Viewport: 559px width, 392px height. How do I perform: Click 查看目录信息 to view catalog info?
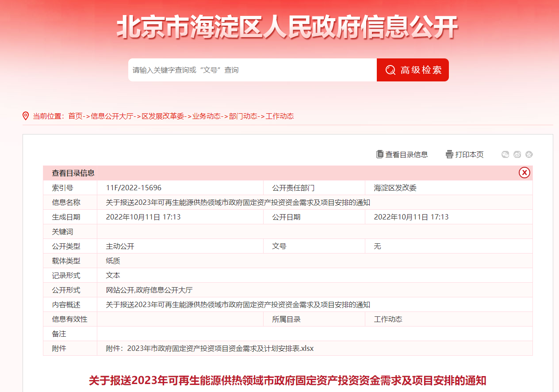(x=406, y=154)
